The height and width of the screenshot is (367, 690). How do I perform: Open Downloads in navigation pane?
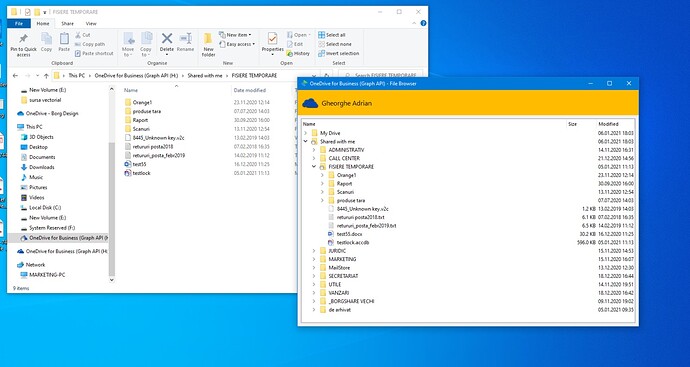pyautogui.click(x=41, y=167)
